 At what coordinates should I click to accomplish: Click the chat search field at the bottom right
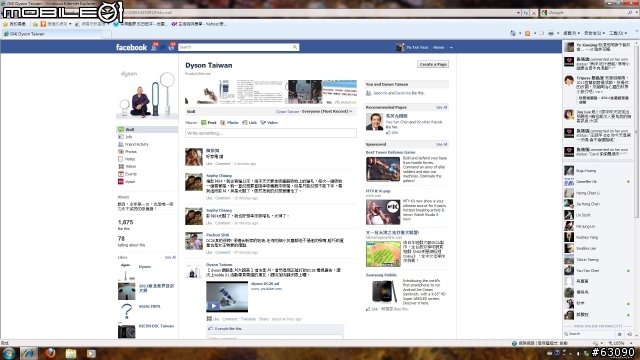click(589, 334)
